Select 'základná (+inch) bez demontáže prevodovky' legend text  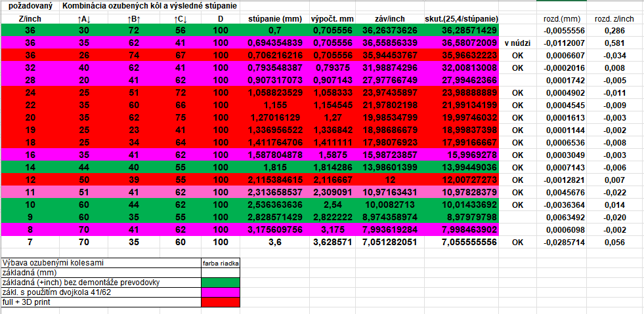[x=81, y=282]
